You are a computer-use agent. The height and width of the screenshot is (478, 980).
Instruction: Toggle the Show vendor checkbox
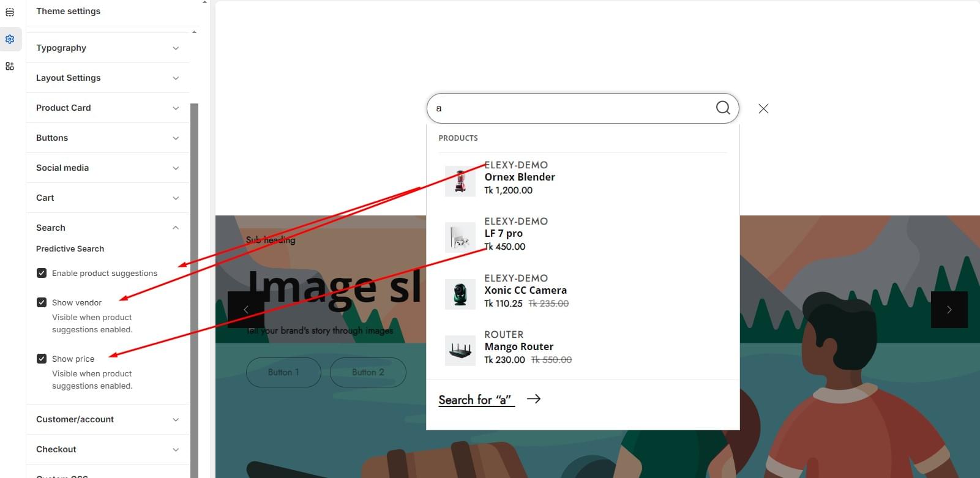click(x=42, y=302)
